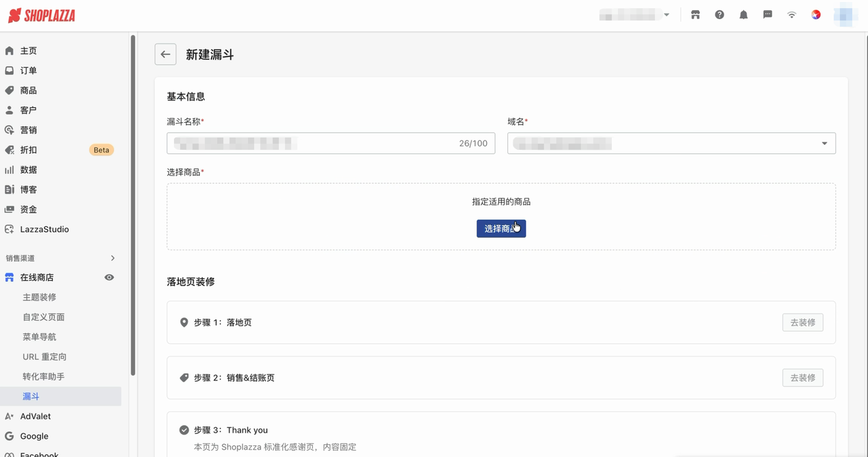Click the tag icon of 步骤 2
Viewport: 868px width, 457px height.
(184, 378)
